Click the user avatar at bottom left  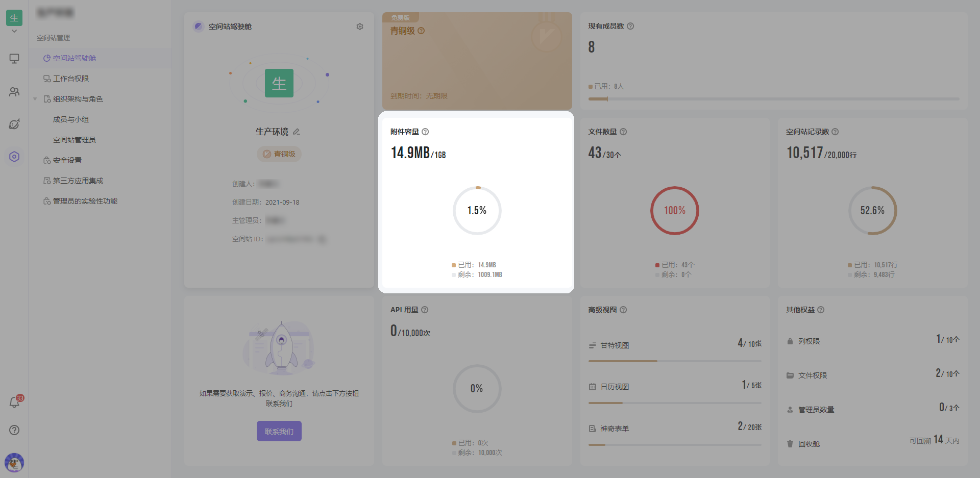(x=14, y=462)
